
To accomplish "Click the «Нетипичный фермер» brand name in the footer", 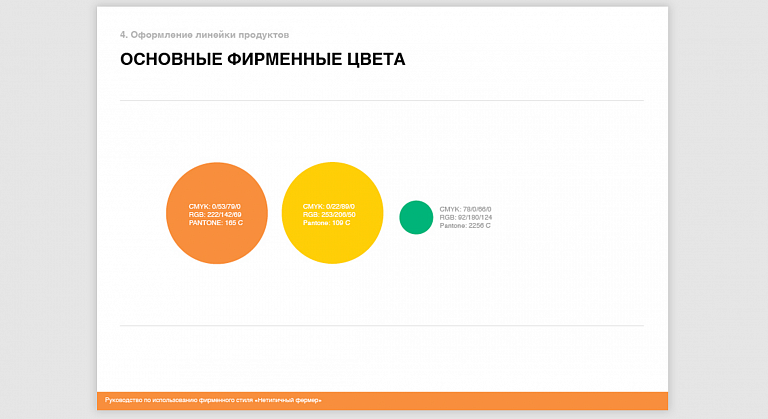I will click(288, 400).
